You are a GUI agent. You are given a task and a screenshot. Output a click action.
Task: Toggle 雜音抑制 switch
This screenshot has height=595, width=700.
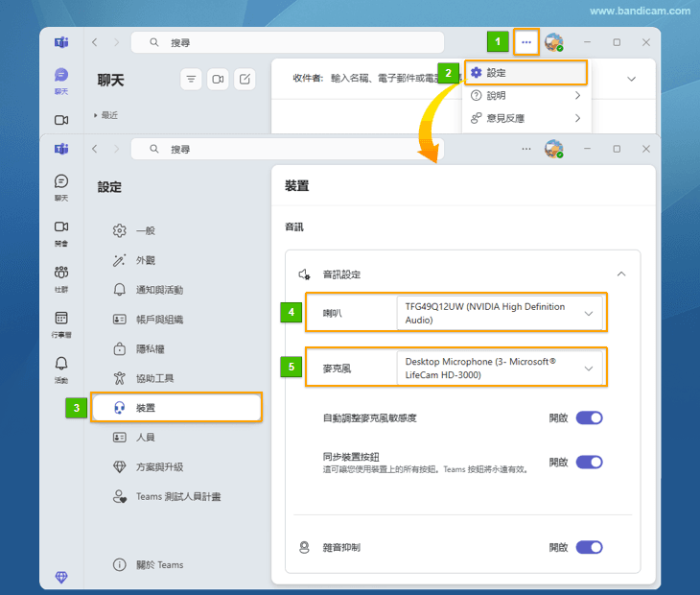coord(590,547)
